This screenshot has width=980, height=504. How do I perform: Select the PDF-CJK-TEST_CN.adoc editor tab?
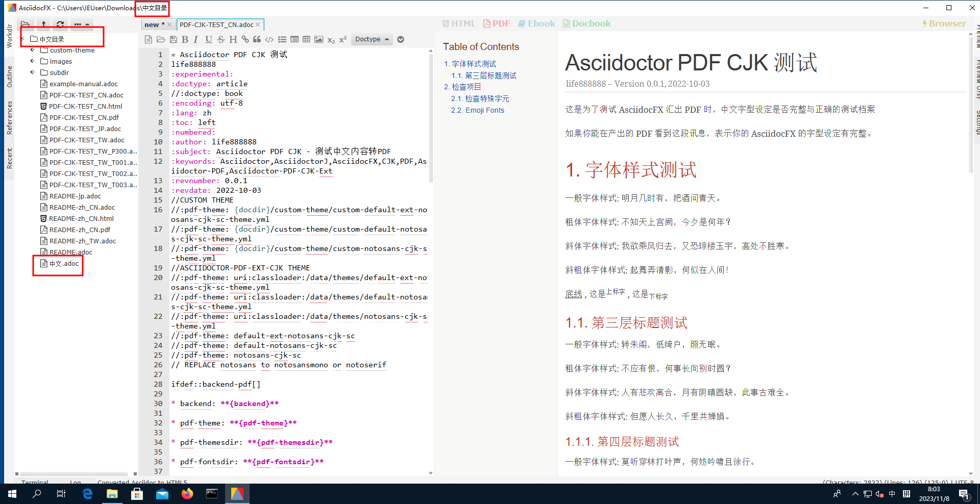(x=216, y=24)
